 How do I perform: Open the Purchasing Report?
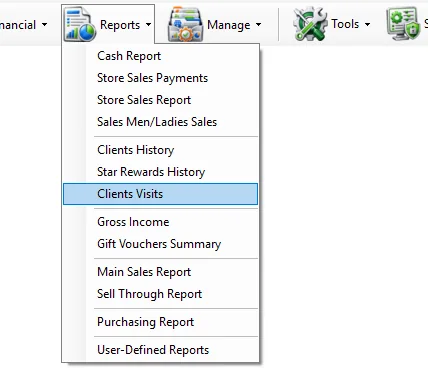[160, 322]
